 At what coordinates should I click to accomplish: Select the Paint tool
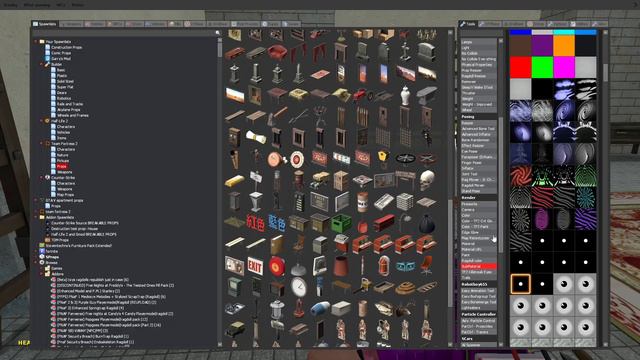point(478,255)
